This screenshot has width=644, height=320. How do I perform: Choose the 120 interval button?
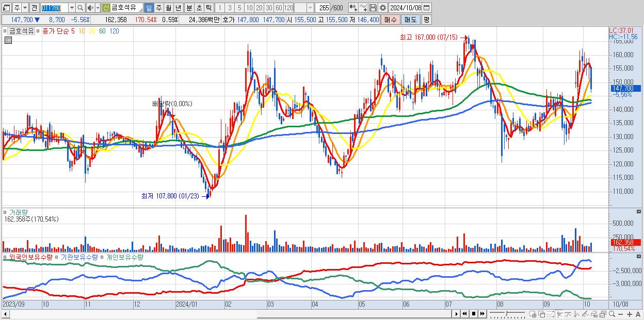(289, 8)
